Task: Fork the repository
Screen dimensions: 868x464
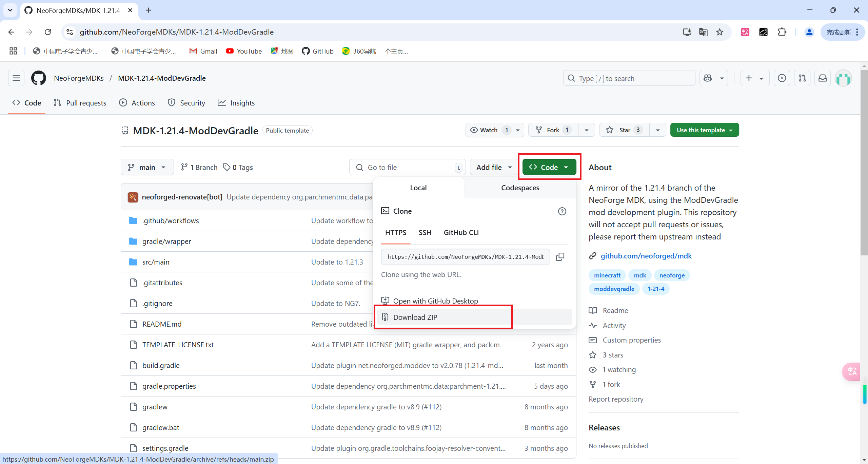Action: click(553, 130)
